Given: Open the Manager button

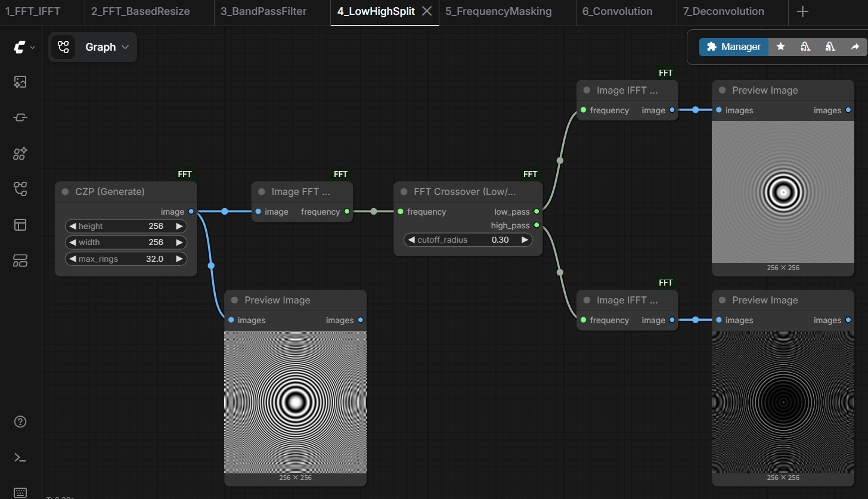Looking at the screenshot, I should (734, 47).
